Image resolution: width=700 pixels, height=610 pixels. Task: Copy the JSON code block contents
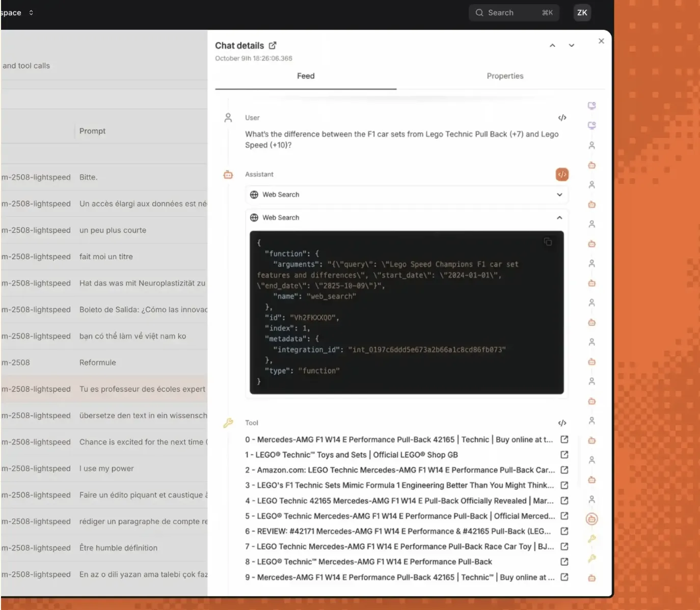(x=548, y=242)
